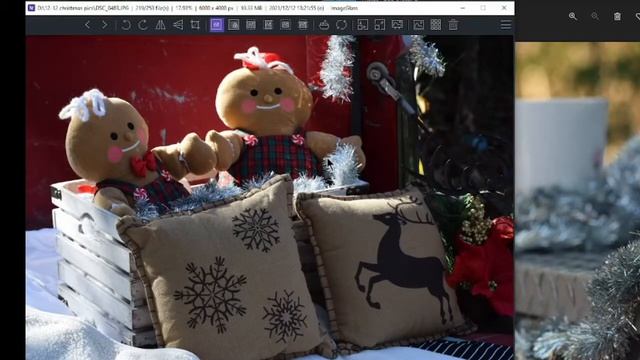Toggle the highlighted Auto Zoom mode
This screenshot has height=360, width=640.
[217, 25]
